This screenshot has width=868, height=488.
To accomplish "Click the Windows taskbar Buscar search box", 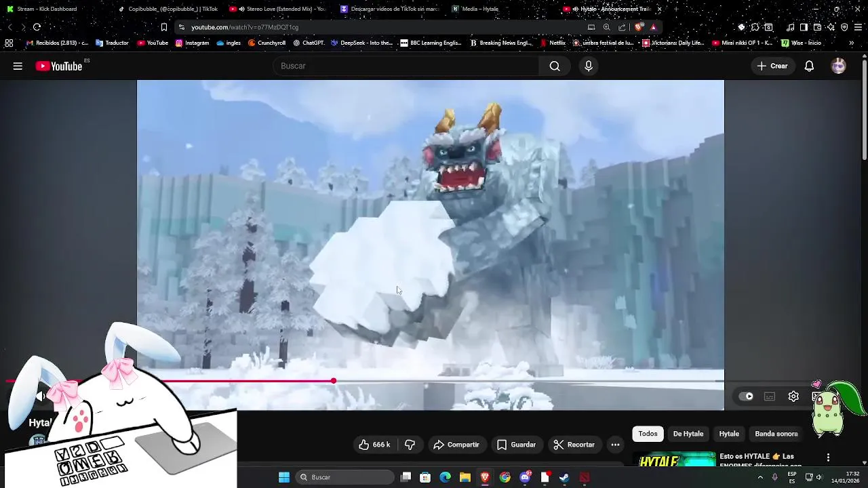I will tap(343, 477).
